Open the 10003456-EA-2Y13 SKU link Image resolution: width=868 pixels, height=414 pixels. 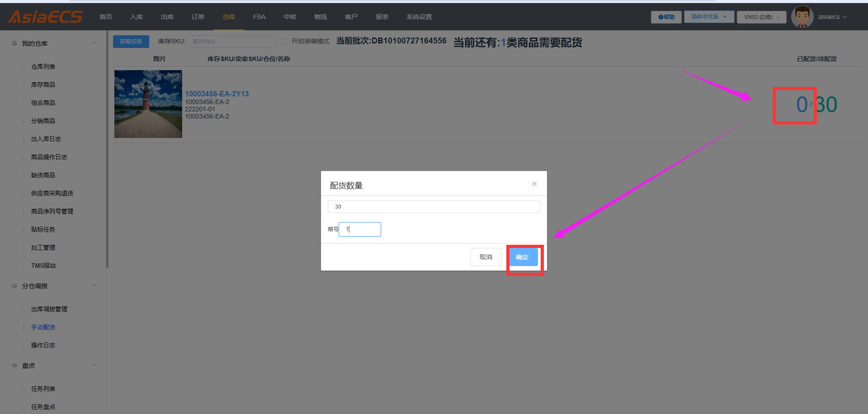tap(217, 94)
